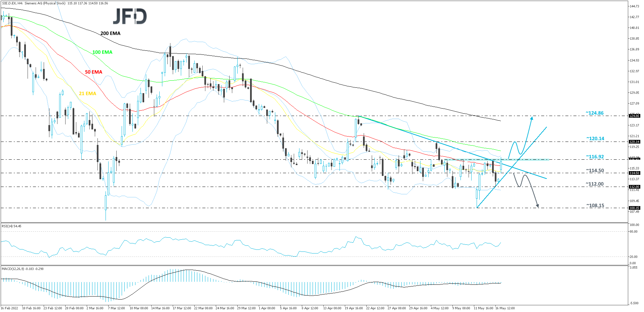Viewport: 644px width, 312px height.
Task: Click the 16 May 12:00 date label
Action: [x=505, y=308]
